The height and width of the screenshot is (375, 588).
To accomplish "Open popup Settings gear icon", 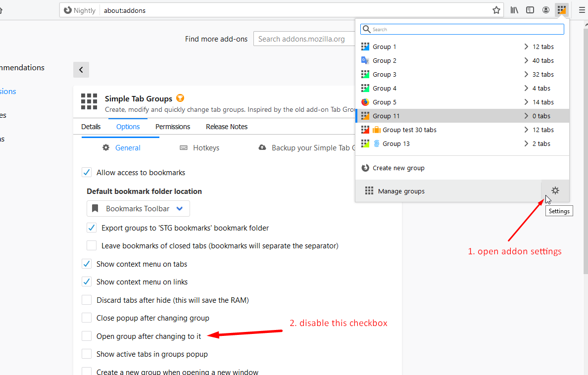I will click(x=555, y=190).
